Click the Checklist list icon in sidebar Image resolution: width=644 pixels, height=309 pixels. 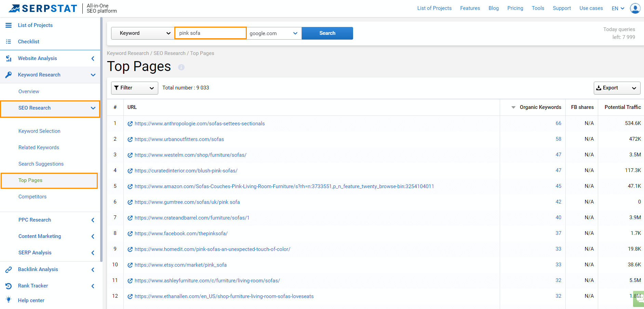pos(9,42)
